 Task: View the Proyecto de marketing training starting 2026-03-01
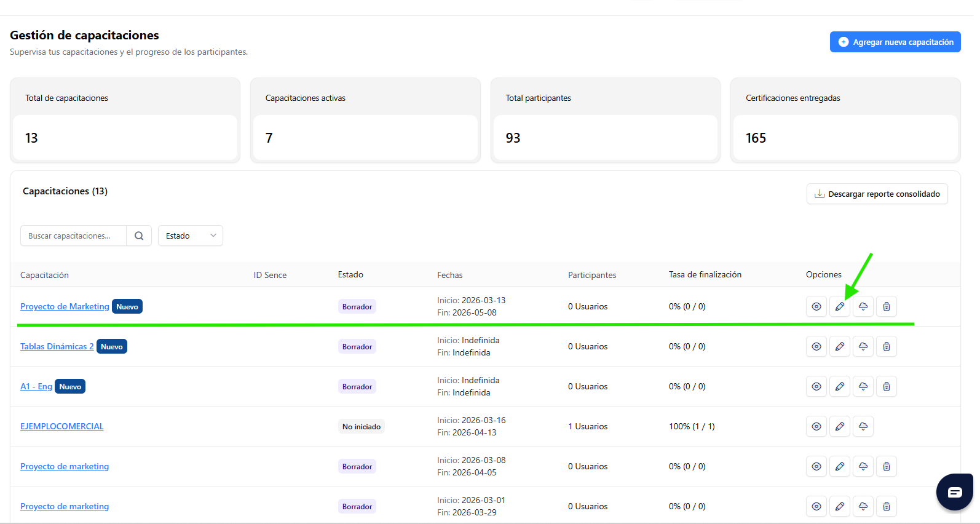pos(816,506)
